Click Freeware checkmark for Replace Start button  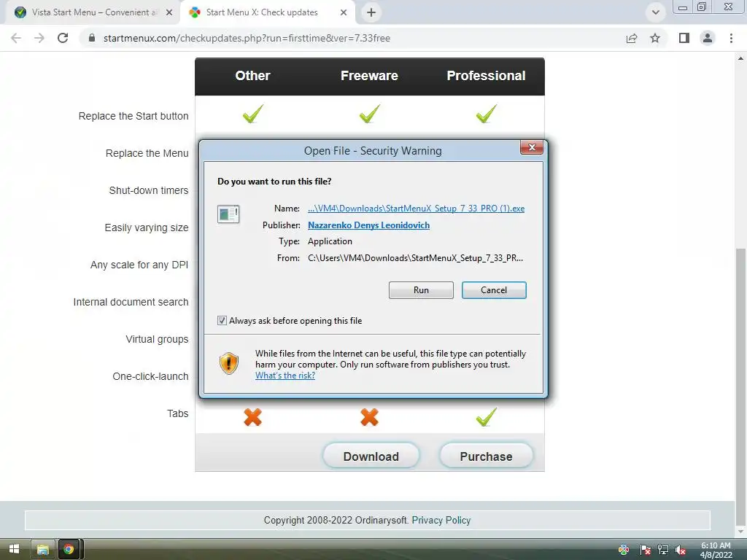point(370,114)
